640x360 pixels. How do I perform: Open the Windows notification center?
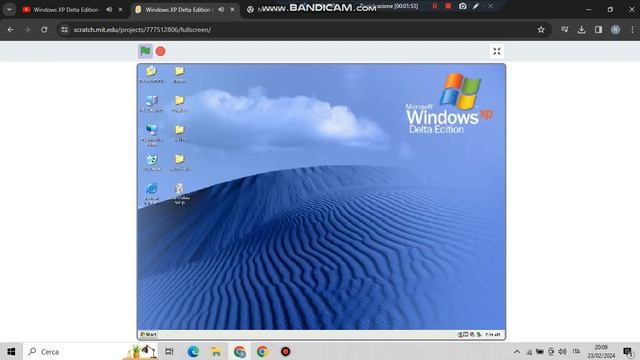click(x=629, y=351)
